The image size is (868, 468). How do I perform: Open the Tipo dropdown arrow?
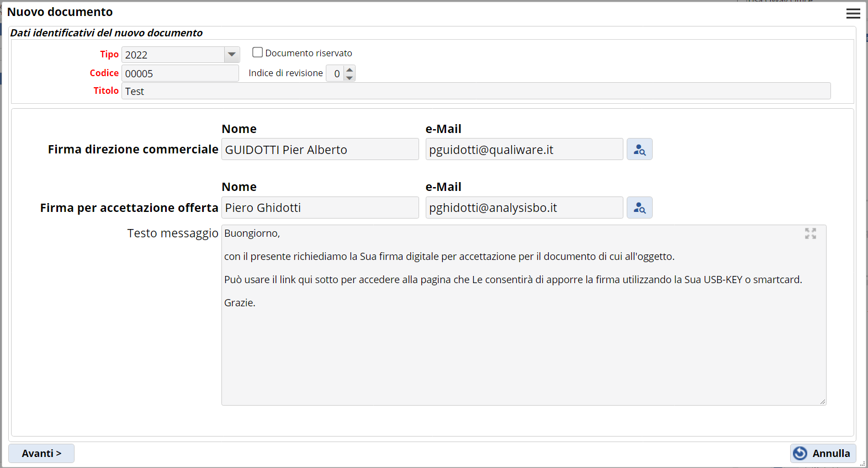coord(232,55)
